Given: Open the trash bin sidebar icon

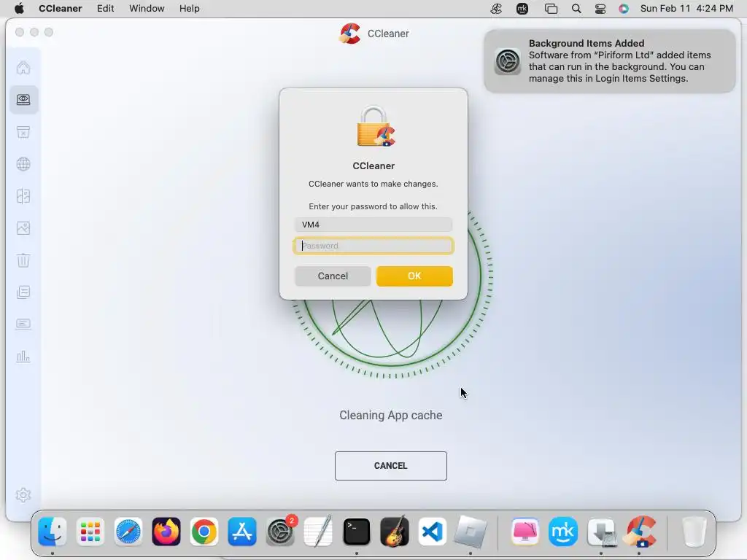Looking at the screenshot, I should [x=23, y=260].
